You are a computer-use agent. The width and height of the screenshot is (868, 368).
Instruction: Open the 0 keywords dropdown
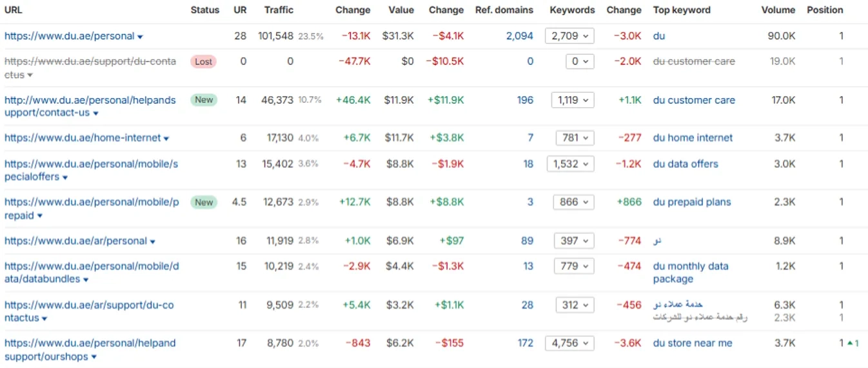click(579, 61)
